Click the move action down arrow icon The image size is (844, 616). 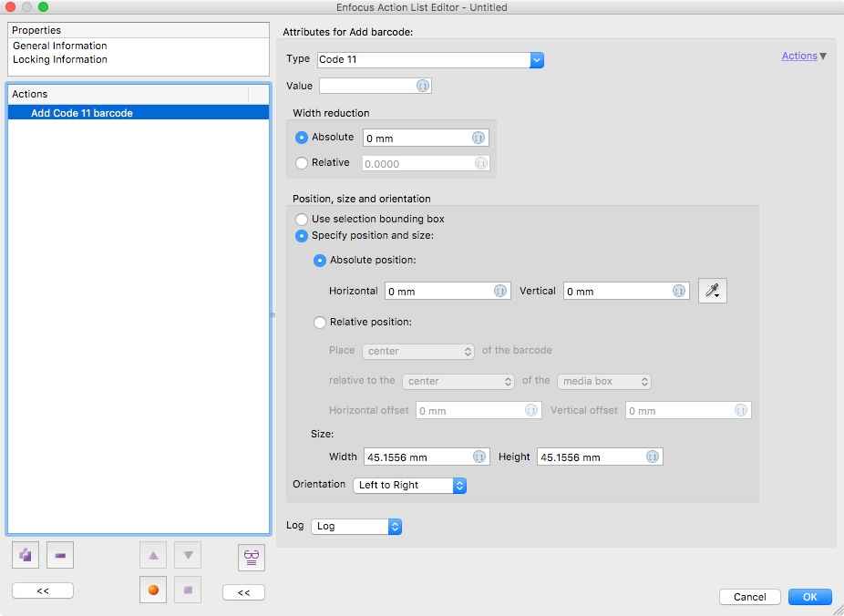click(188, 555)
